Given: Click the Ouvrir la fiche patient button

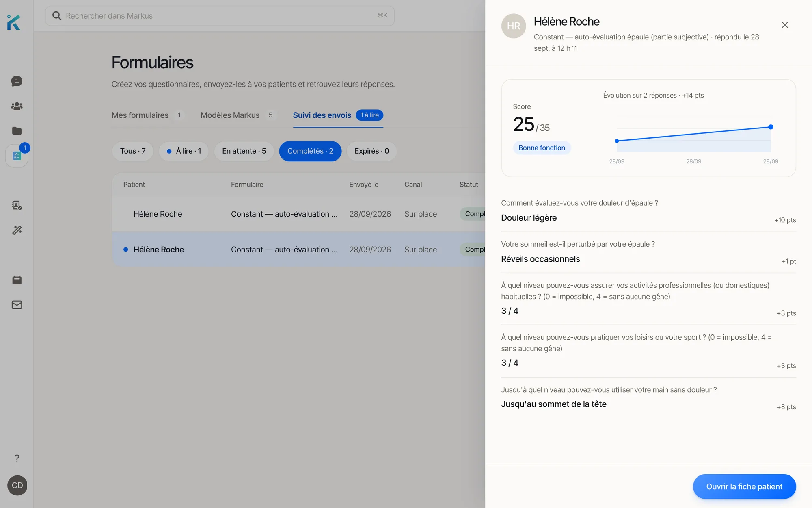Looking at the screenshot, I should [744, 486].
